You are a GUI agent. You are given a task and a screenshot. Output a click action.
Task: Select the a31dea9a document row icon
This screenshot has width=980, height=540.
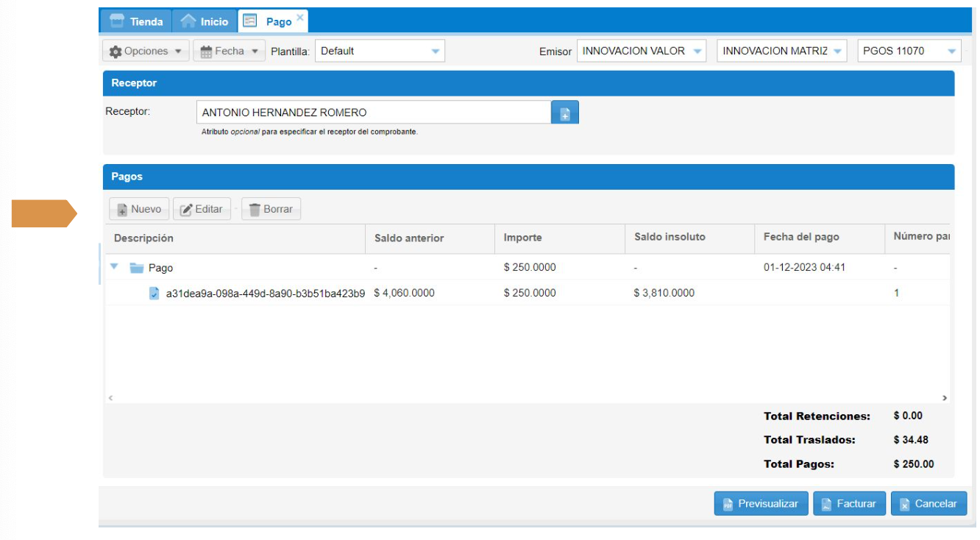pos(155,294)
